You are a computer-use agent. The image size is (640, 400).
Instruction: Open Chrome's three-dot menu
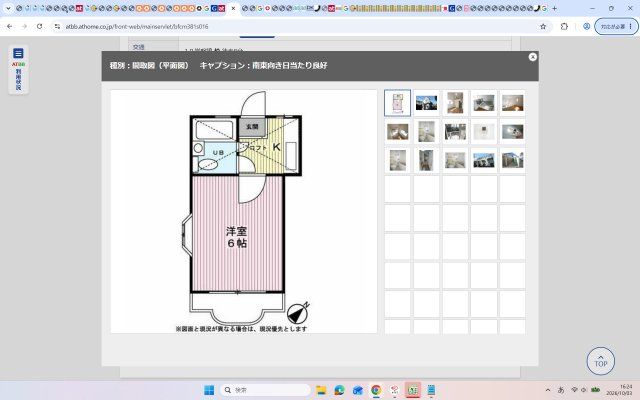click(x=631, y=27)
